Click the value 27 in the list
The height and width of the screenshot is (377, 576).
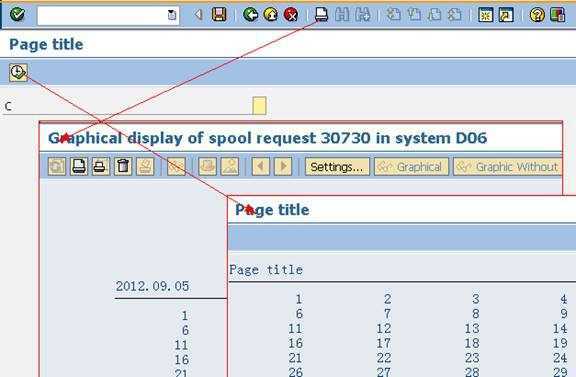click(x=384, y=372)
